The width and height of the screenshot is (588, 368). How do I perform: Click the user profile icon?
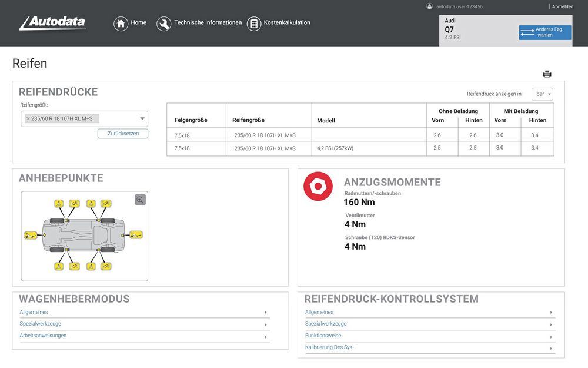[429, 6]
